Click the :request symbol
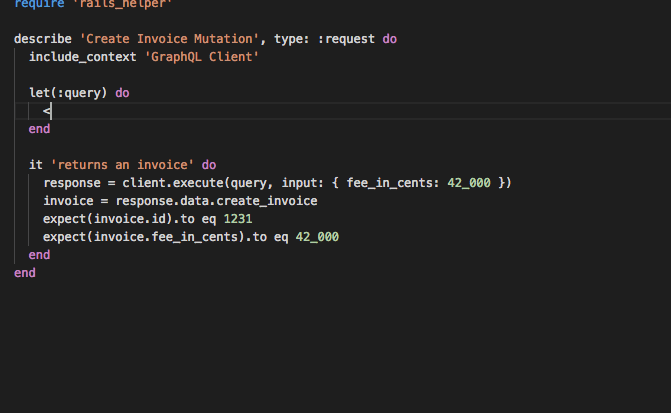Screen dimensions: 671x413 346,39
